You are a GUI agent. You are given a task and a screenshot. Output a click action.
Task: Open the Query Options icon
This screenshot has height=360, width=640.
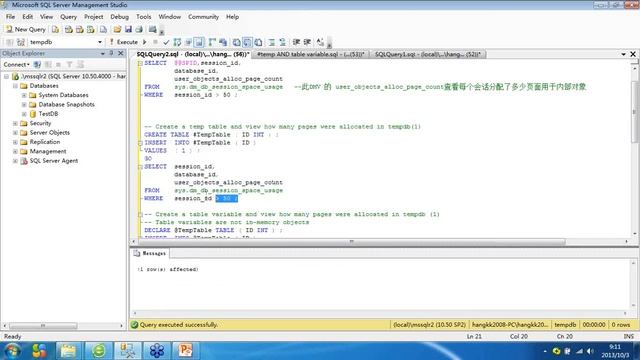tap(188, 42)
